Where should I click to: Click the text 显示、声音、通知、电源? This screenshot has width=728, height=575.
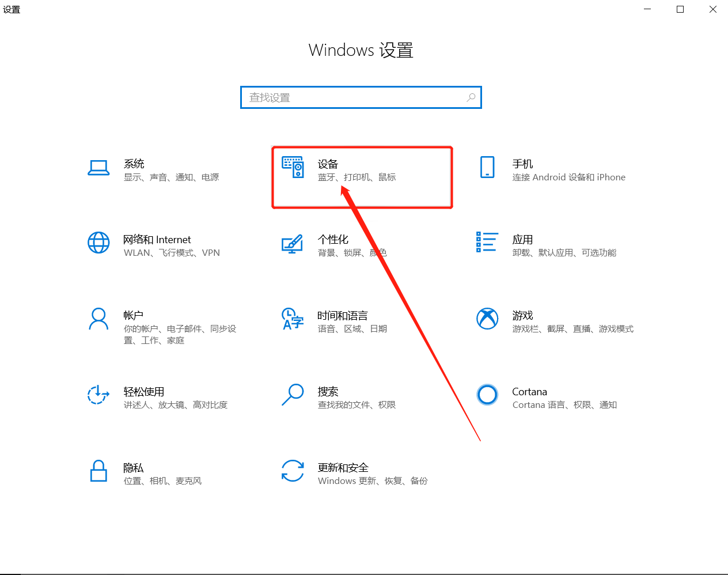tap(172, 177)
